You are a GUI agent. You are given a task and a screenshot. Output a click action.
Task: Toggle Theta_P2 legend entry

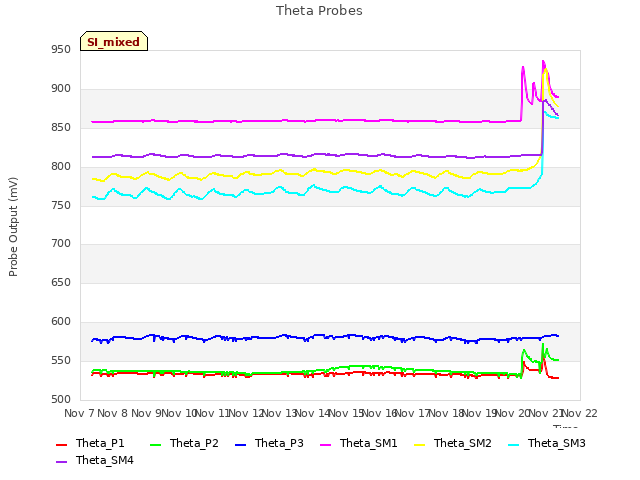184,443
